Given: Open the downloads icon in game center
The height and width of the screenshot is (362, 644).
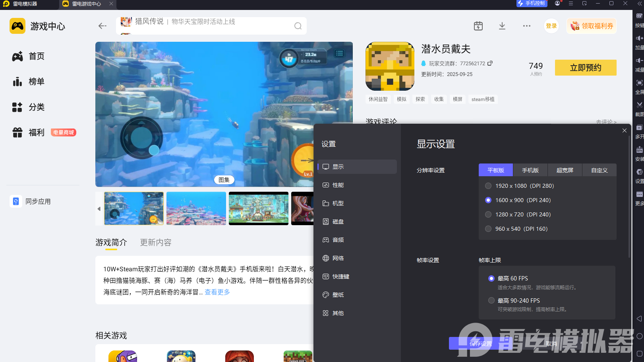Looking at the screenshot, I should pyautogui.click(x=502, y=26).
